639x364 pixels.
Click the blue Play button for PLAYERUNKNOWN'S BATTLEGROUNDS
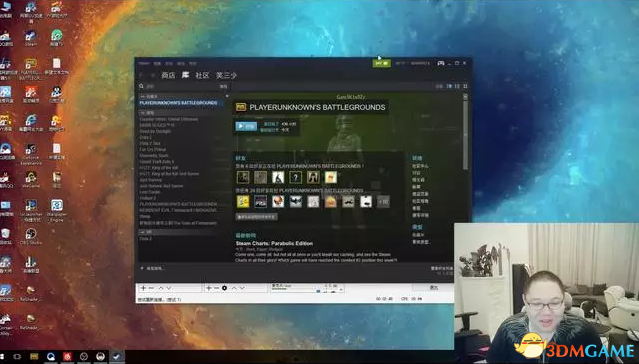246,126
